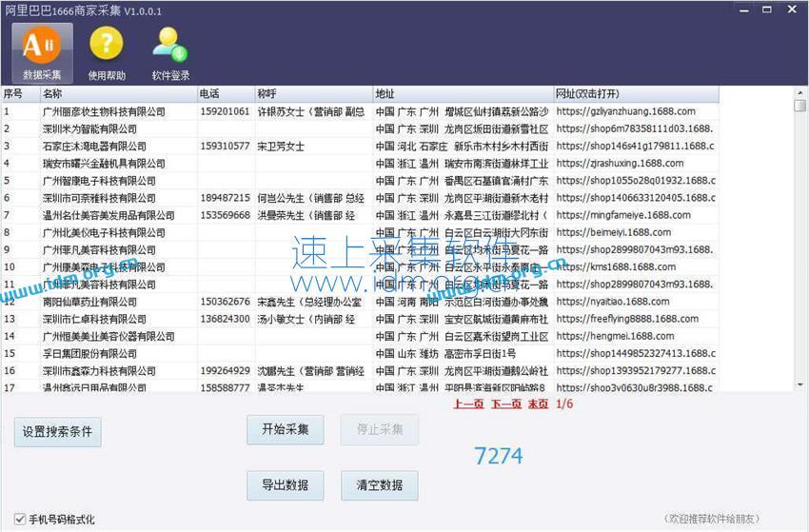Viewport: 809px width, 532px height.
Task: Sort by the 序号 column header
Action: point(21,94)
